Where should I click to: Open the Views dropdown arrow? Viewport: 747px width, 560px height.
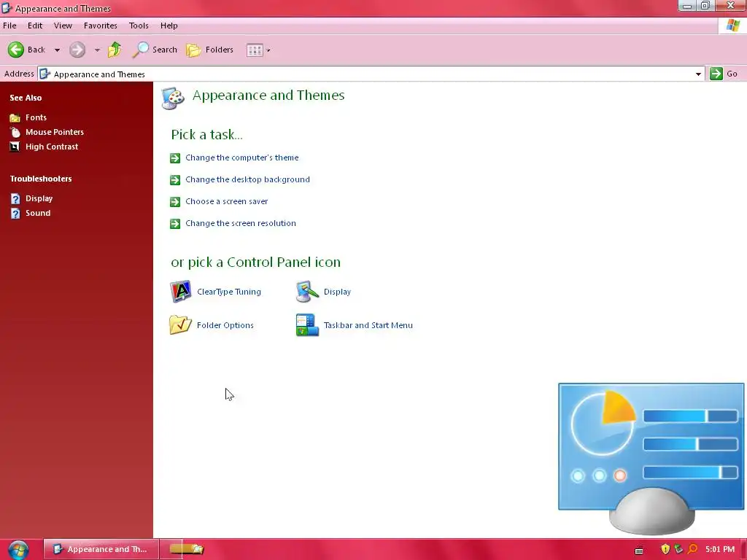click(x=268, y=50)
